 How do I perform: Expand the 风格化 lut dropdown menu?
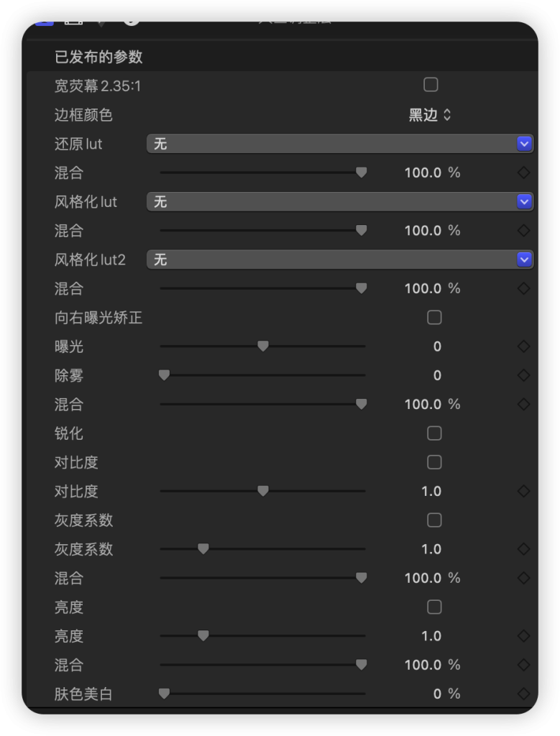tap(340, 202)
